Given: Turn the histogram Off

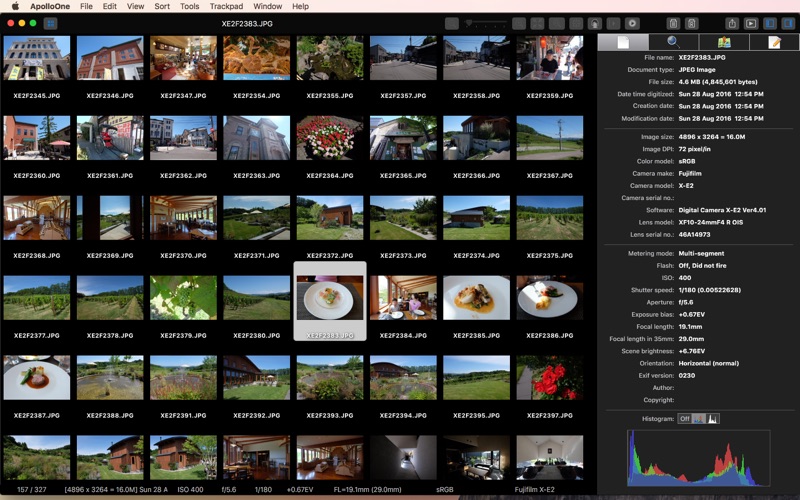Looking at the screenshot, I should click(x=684, y=418).
